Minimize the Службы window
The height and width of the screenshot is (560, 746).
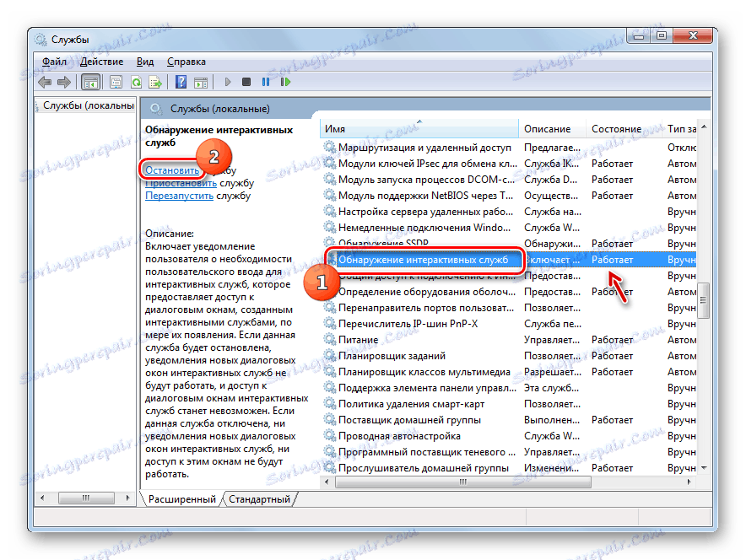639,35
